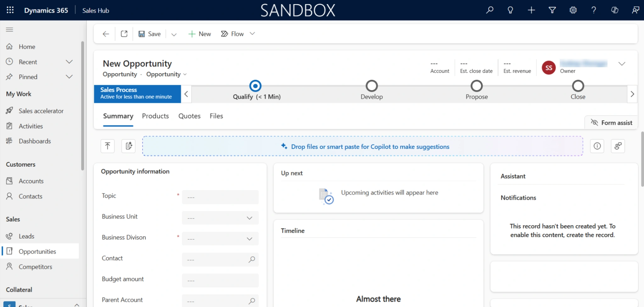This screenshot has height=307, width=644.
Task: Open the app launcher waffle icon
Action: (10, 10)
